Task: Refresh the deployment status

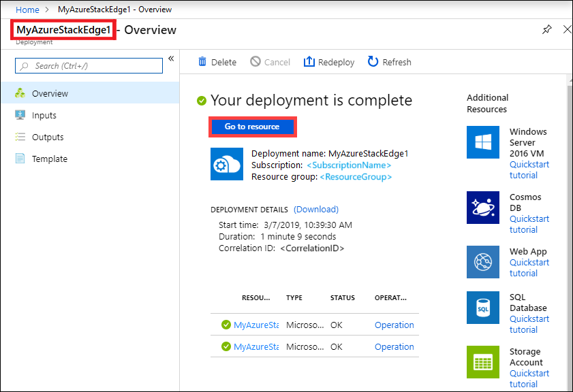Action: [373, 62]
